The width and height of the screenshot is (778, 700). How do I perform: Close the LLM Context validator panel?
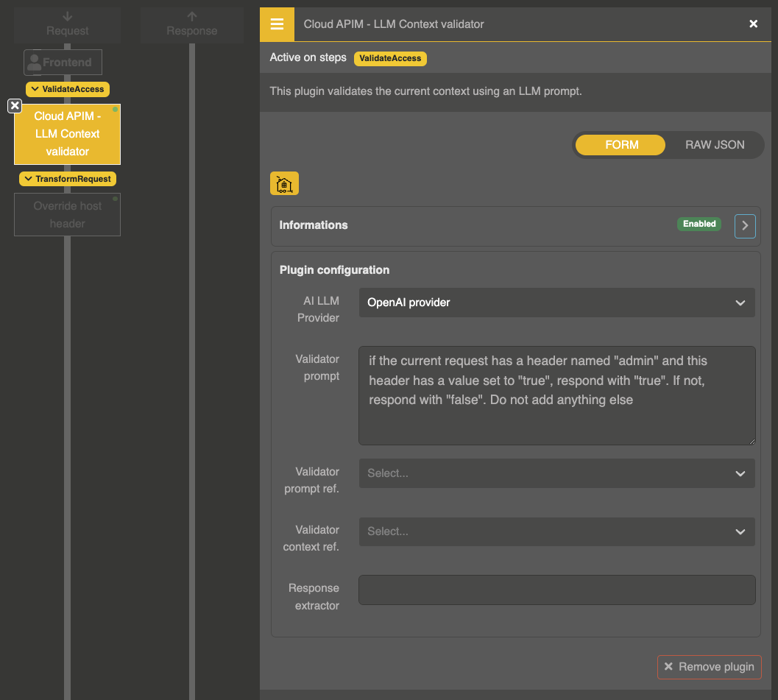[x=753, y=24]
